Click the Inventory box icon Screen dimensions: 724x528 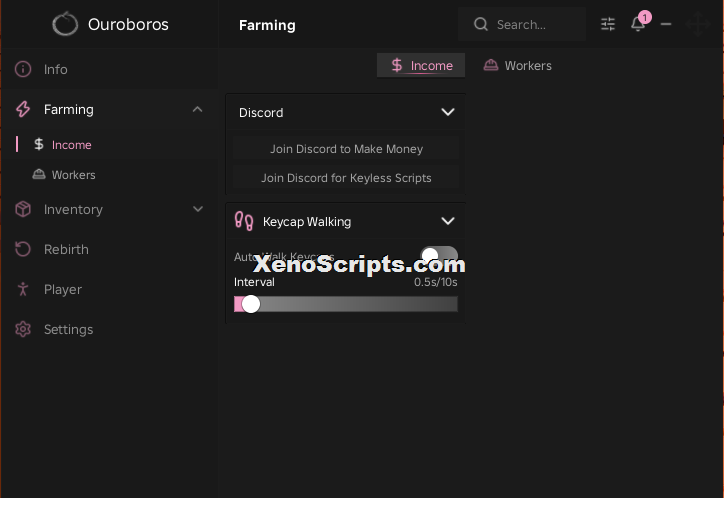23,210
